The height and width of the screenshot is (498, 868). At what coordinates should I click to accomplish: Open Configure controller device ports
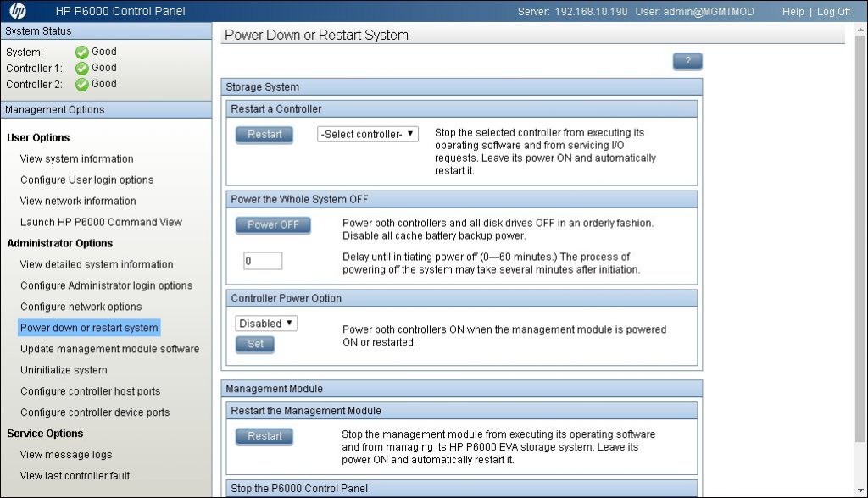pyautogui.click(x=95, y=412)
